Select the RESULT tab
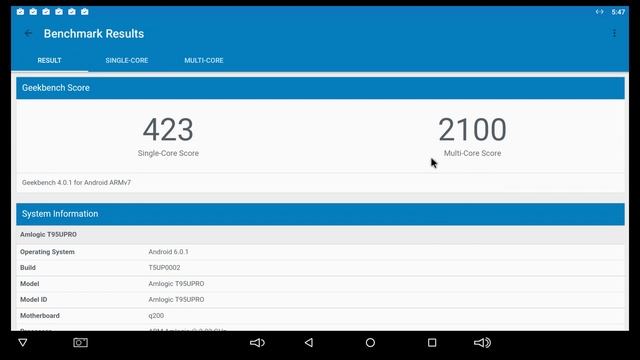Screen dimensions: 640x360 (49, 60)
